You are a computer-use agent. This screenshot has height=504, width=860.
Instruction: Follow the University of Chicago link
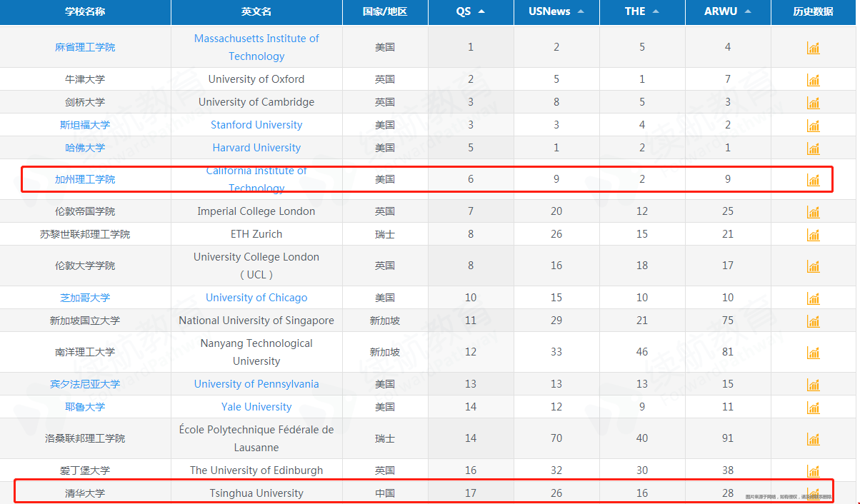point(256,298)
